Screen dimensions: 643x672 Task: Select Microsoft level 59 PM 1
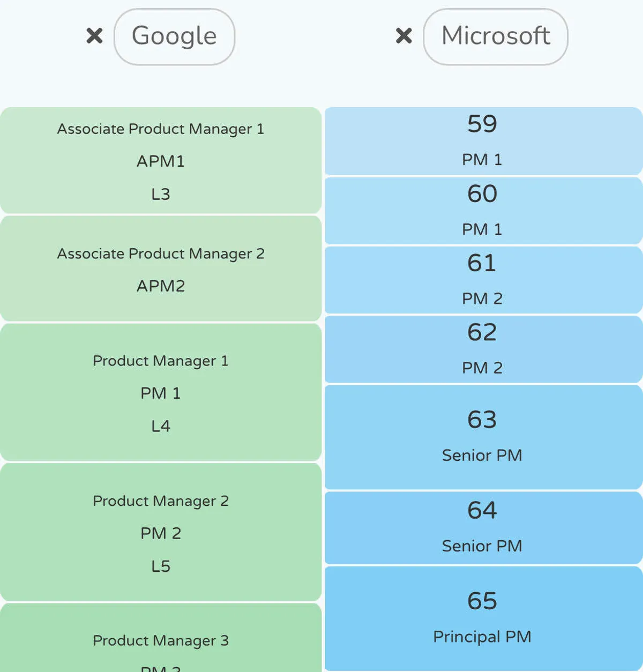tap(482, 141)
